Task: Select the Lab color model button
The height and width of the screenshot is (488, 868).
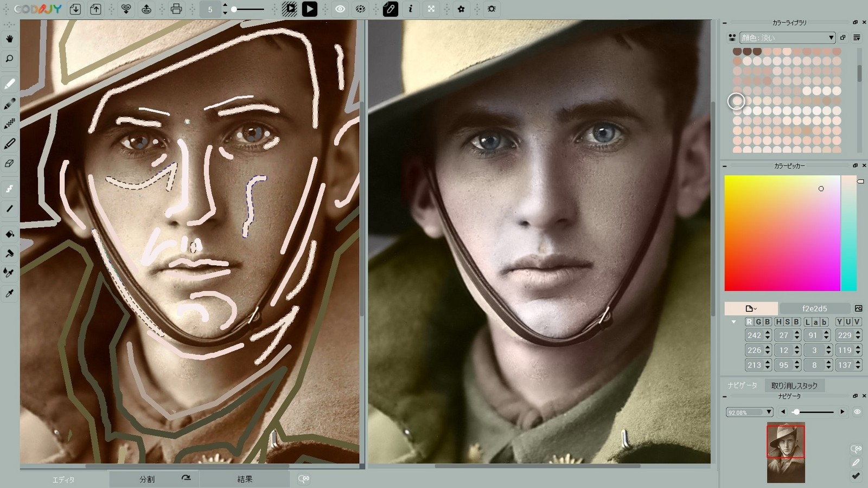Action: tap(816, 322)
